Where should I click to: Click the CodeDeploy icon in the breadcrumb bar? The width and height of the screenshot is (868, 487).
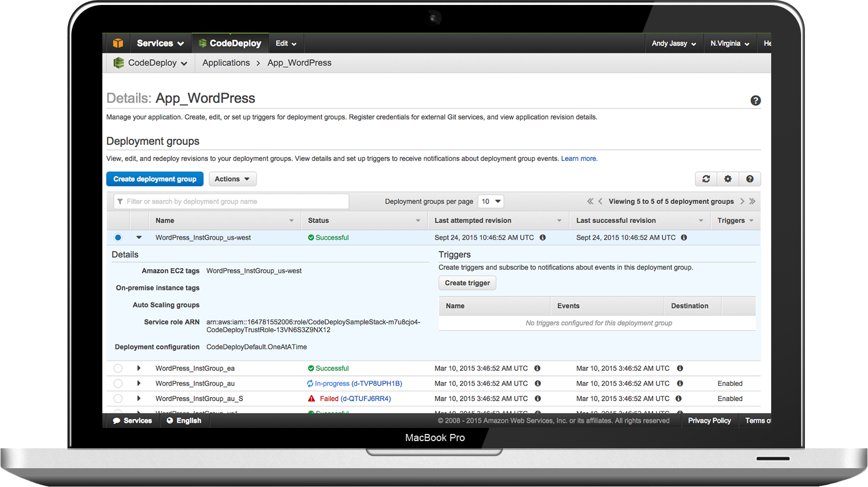[x=118, y=63]
